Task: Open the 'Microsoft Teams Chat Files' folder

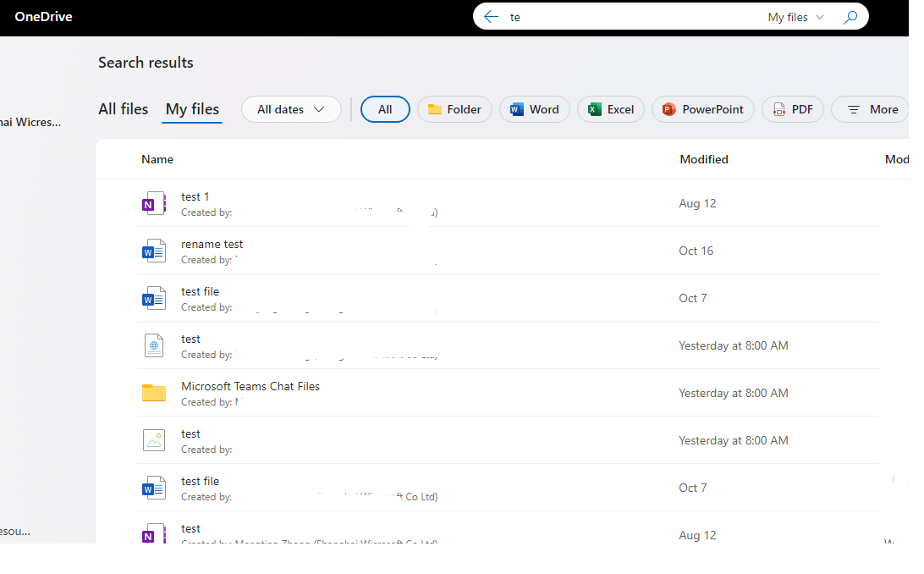Action: click(x=250, y=386)
